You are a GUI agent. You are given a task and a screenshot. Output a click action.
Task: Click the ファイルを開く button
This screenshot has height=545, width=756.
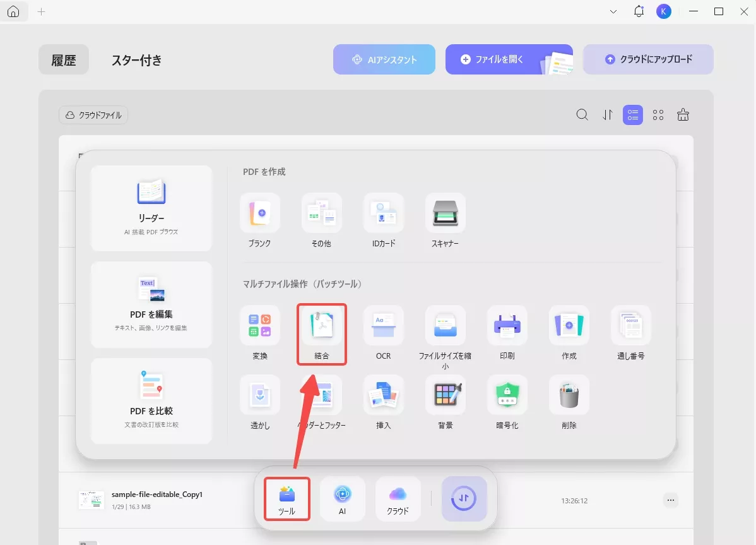pos(509,59)
